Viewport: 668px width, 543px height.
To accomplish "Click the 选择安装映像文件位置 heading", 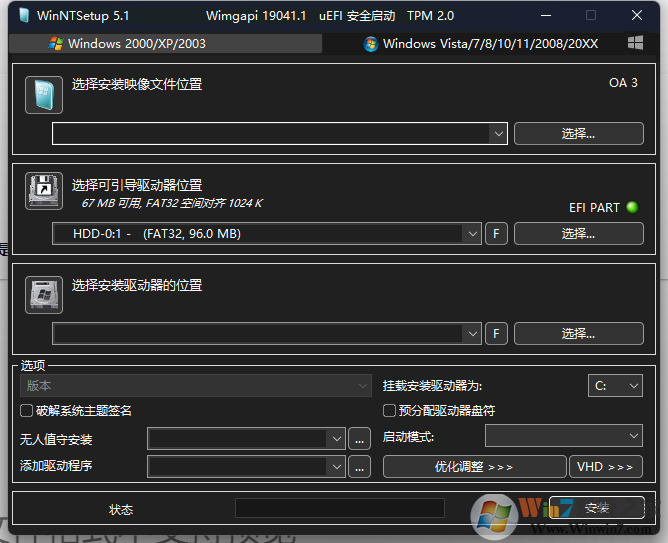I will (137, 84).
